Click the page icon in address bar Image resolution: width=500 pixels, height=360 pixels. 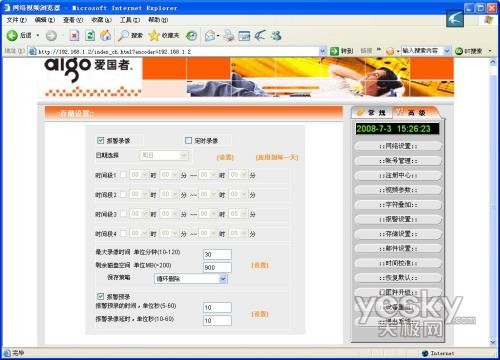click(x=32, y=51)
